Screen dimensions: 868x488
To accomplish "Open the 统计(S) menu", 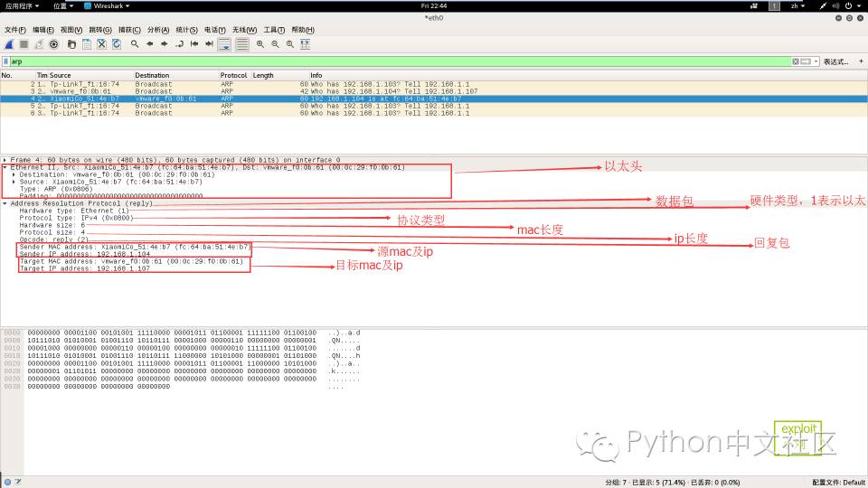I will coord(186,30).
